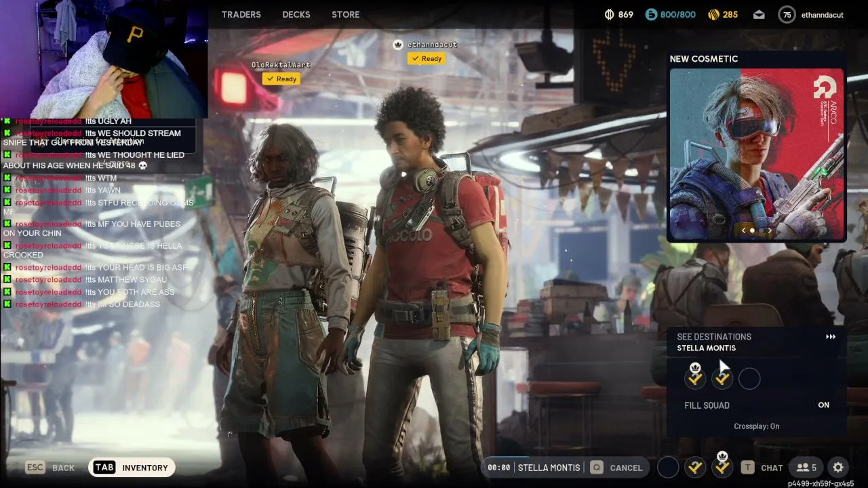Click the OldRektalWart player name

[x=281, y=65]
